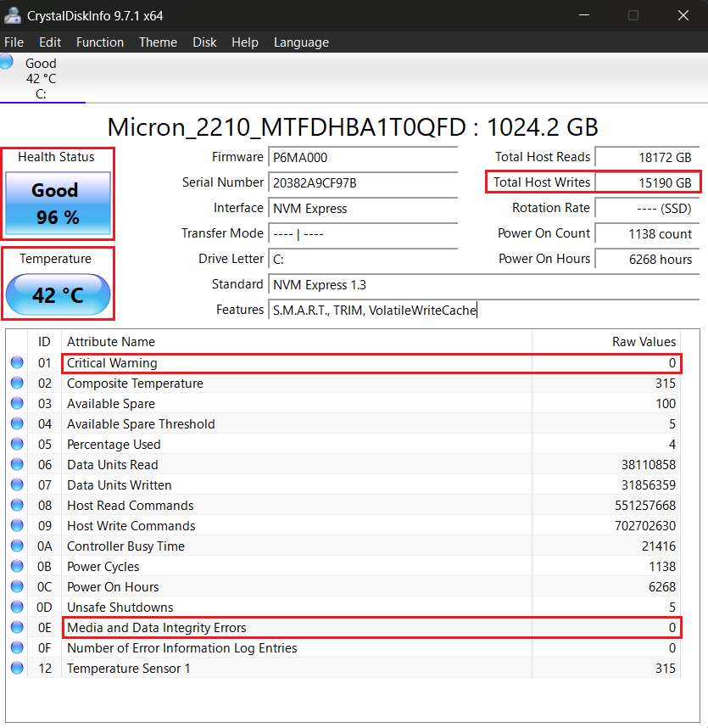Click the Total Host Writes value box

coord(646,183)
